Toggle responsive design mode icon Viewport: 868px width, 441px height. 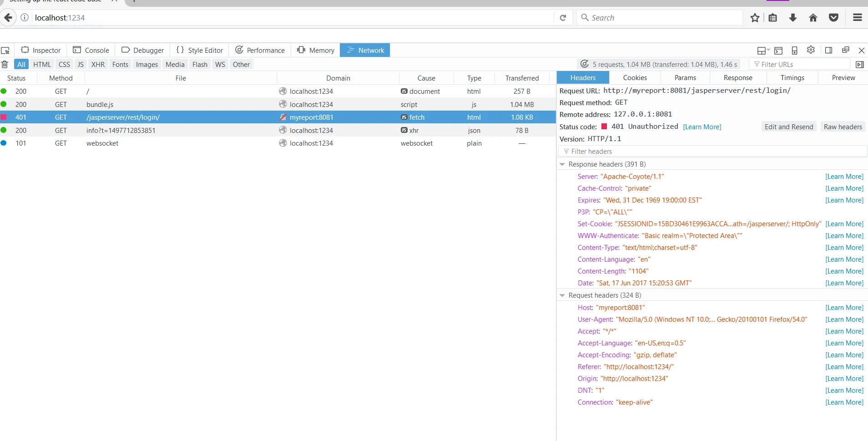coord(794,51)
